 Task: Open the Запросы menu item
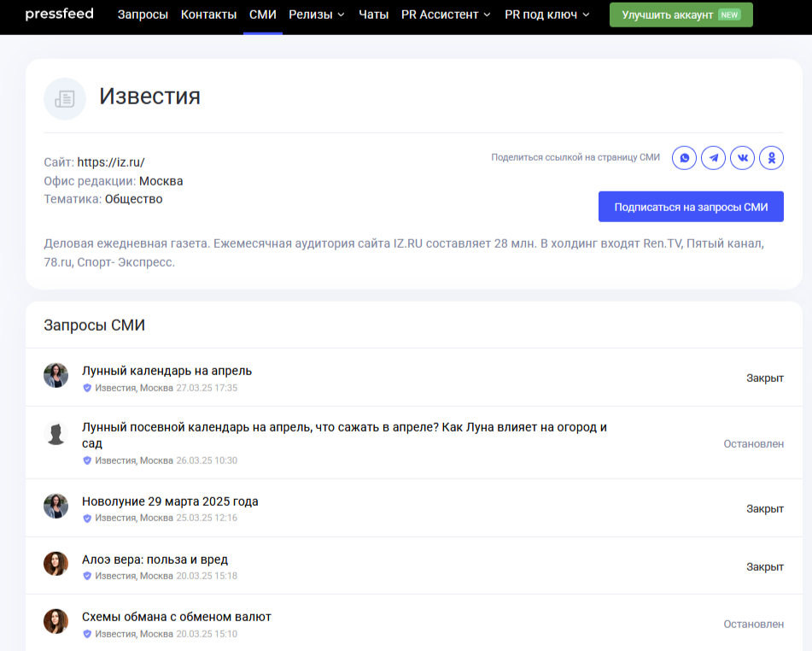pos(143,15)
